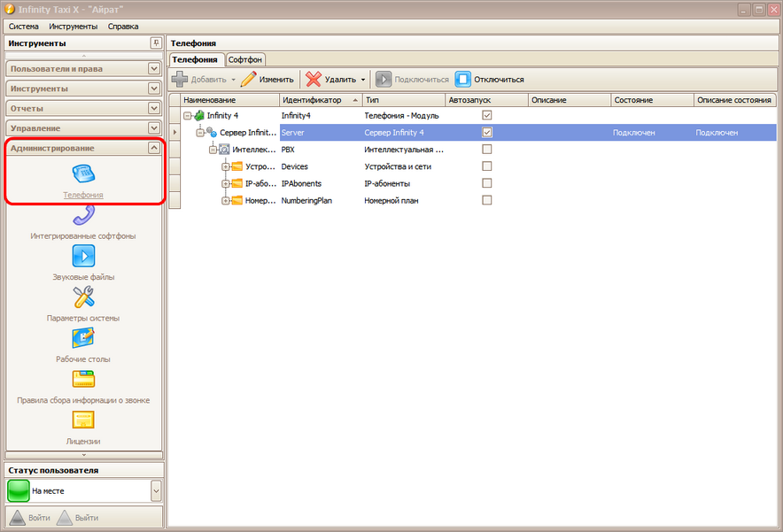Collapse the Infinity 4 tree node
The width and height of the screenshot is (783, 532).
(187, 116)
